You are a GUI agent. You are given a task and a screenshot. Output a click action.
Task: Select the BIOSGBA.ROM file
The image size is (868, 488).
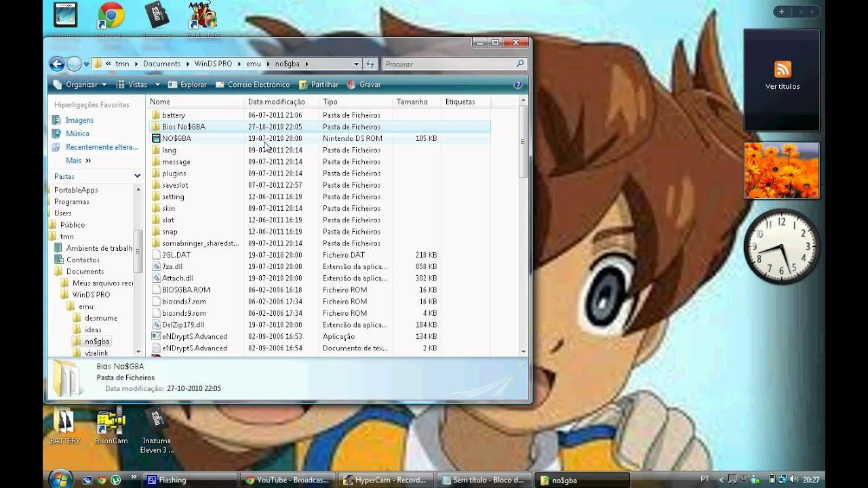coord(185,289)
